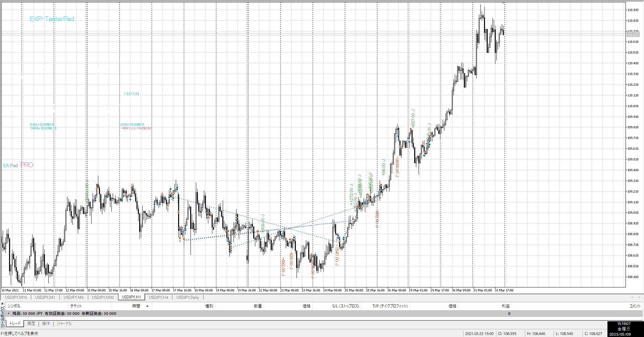
Task: Switch to the USDJPY,H4 chart tab
Action: 158,297
